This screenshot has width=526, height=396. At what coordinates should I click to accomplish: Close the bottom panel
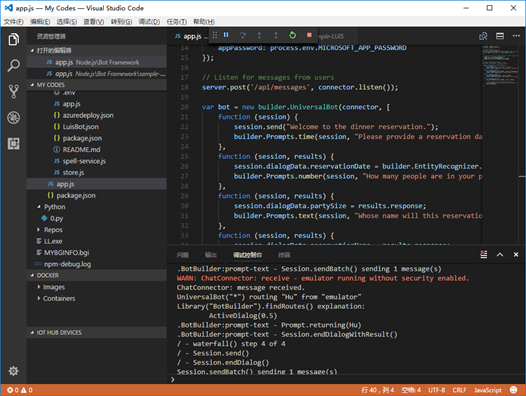516,255
